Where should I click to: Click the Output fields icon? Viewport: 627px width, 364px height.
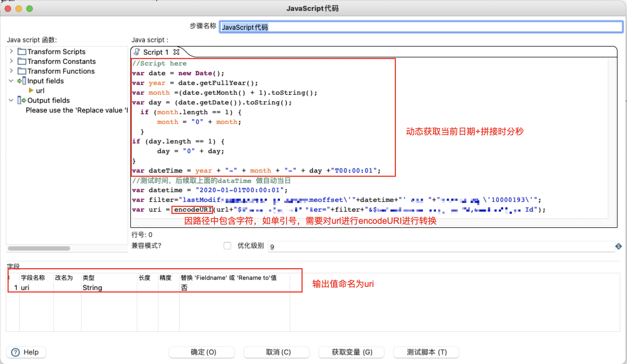22,100
